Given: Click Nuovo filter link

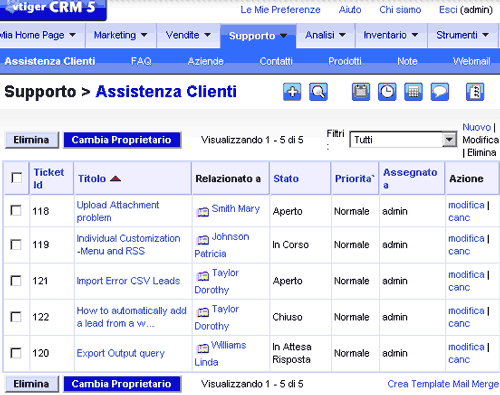Looking at the screenshot, I should point(477,127).
